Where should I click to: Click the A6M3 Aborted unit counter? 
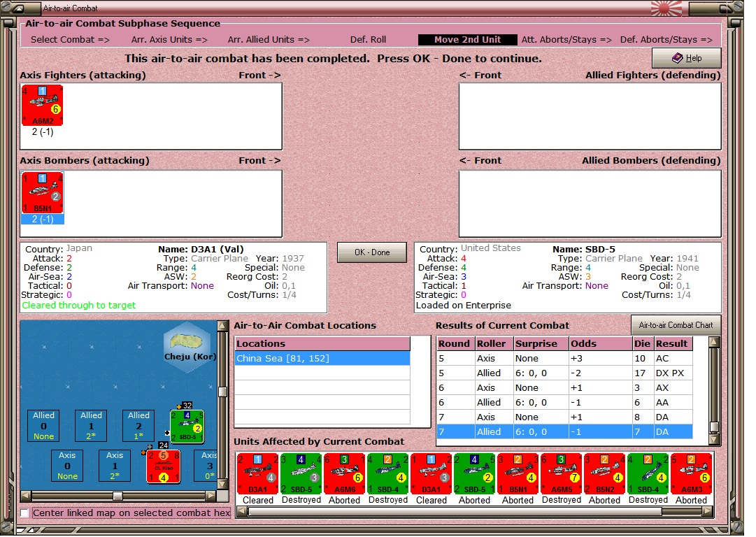coord(691,474)
